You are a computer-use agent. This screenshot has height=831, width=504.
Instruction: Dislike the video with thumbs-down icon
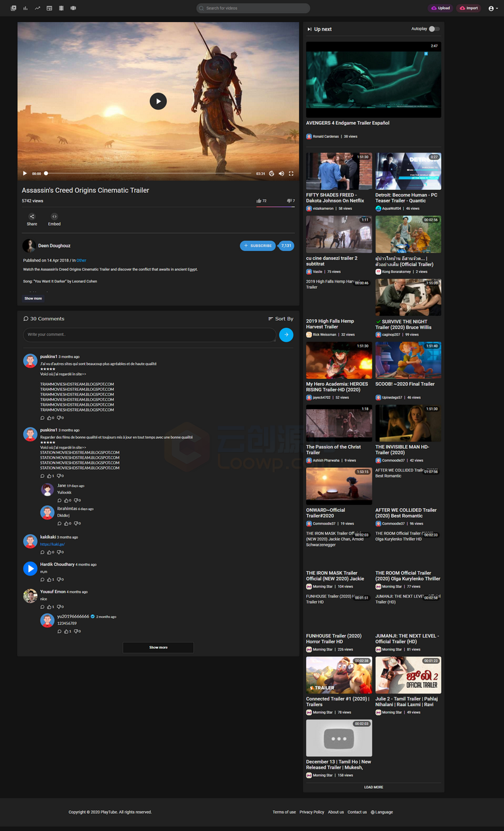tap(289, 201)
